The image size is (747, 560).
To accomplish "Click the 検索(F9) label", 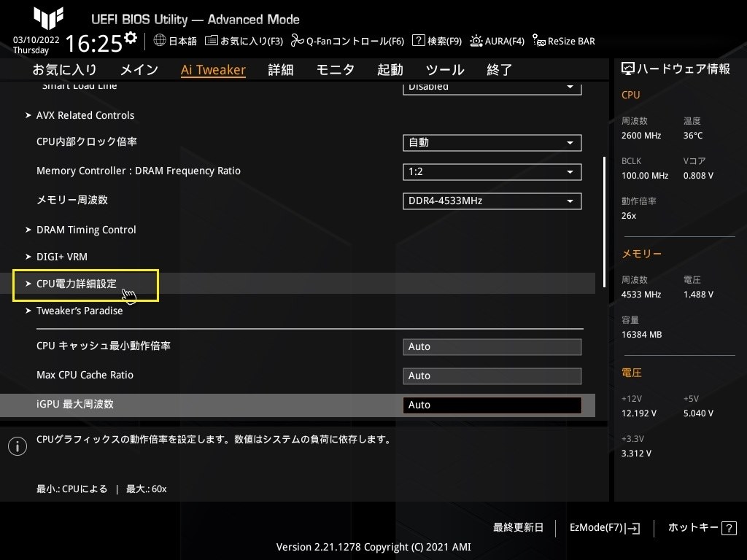I will point(444,42).
